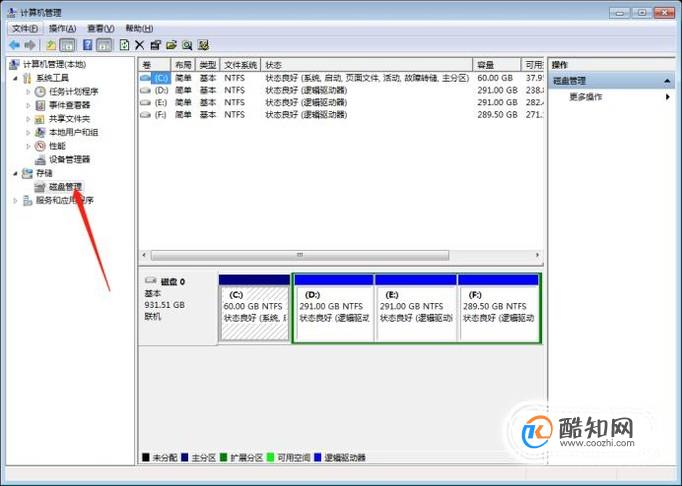Select the (C:) 60.00 GB partition block
Image resolution: width=682 pixels, height=486 pixels.
254,308
